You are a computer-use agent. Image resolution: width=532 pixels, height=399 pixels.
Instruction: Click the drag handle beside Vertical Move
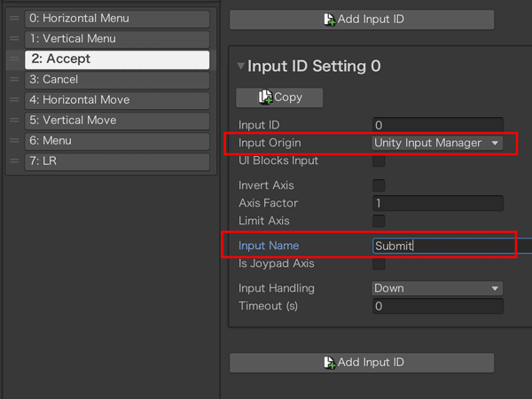tap(14, 120)
